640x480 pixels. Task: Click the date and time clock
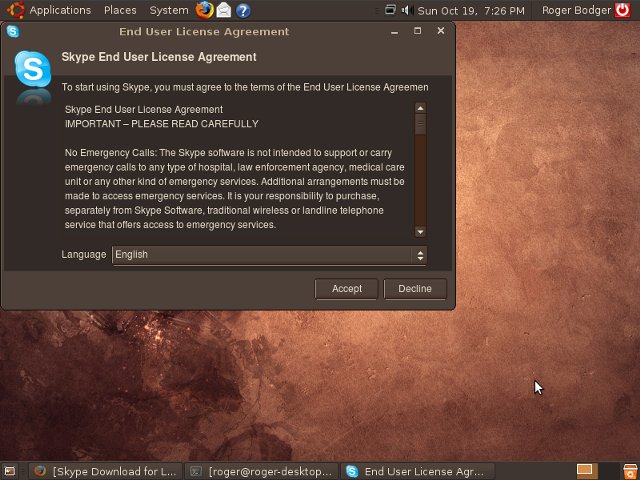coord(471,11)
